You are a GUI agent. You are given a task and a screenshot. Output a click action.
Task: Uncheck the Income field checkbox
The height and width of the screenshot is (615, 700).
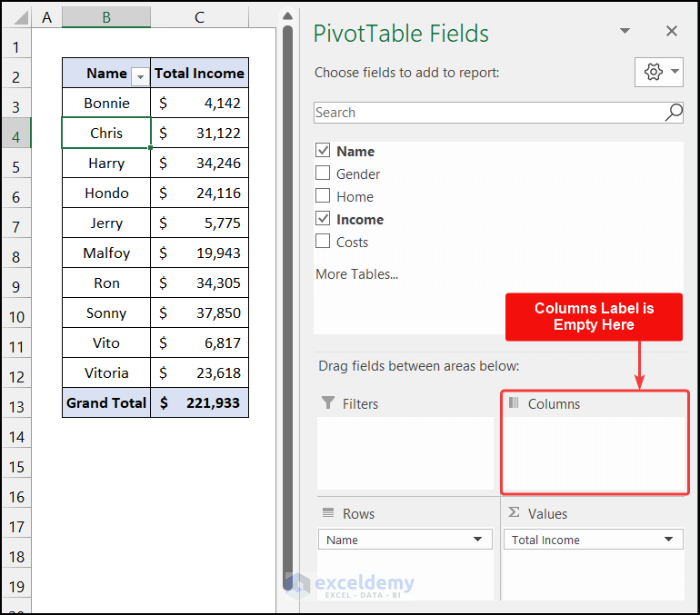[x=323, y=219]
